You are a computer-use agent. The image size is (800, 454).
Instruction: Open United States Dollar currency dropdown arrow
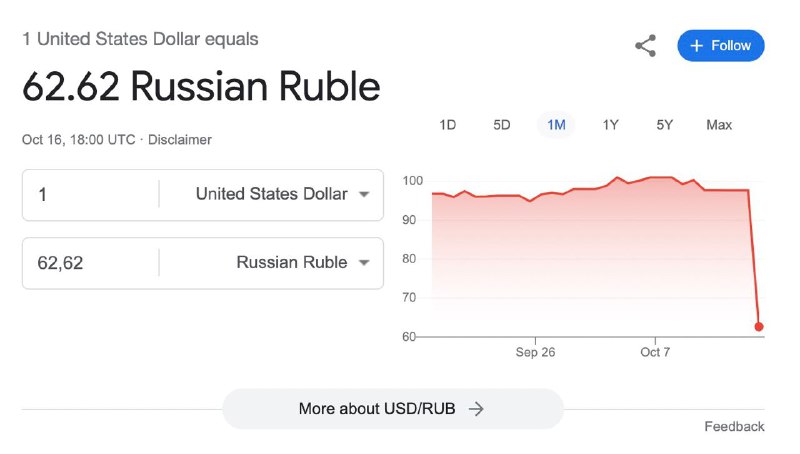[x=364, y=194]
